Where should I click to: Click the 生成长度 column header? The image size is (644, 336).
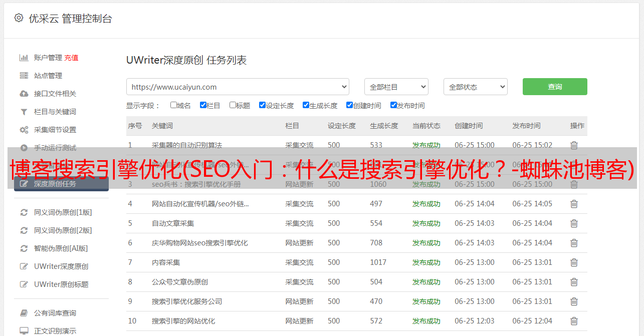(384, 126)
